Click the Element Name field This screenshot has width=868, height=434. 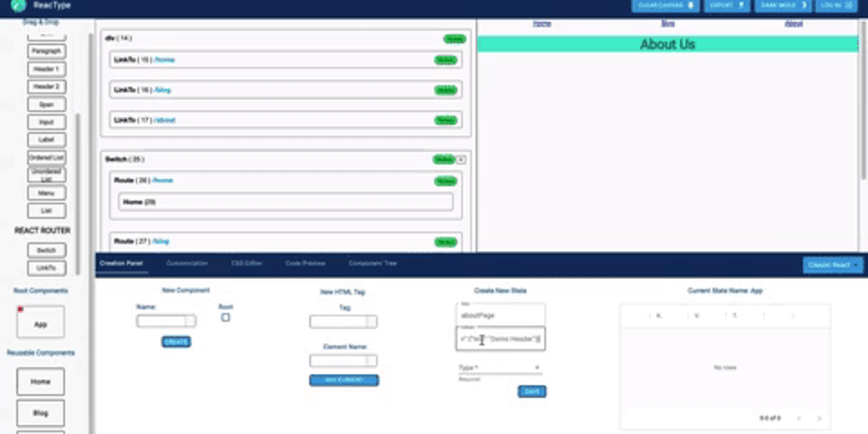tap(343, 361)
